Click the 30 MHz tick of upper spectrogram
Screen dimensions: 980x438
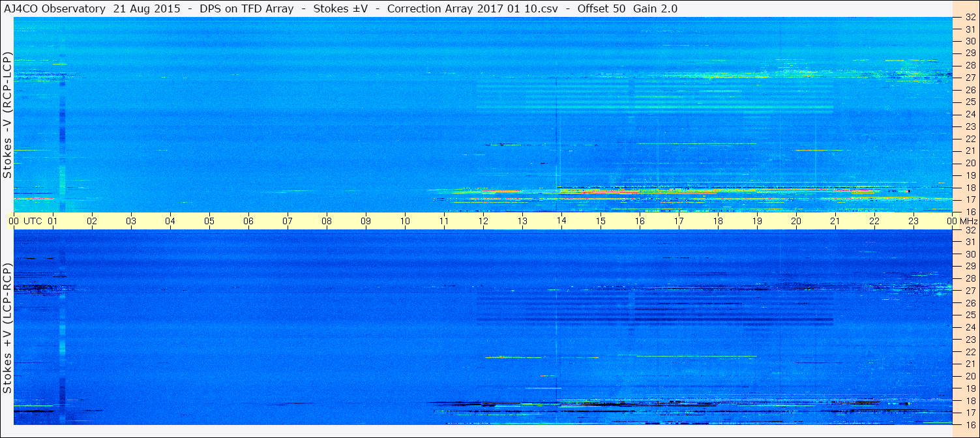(970, 41)
